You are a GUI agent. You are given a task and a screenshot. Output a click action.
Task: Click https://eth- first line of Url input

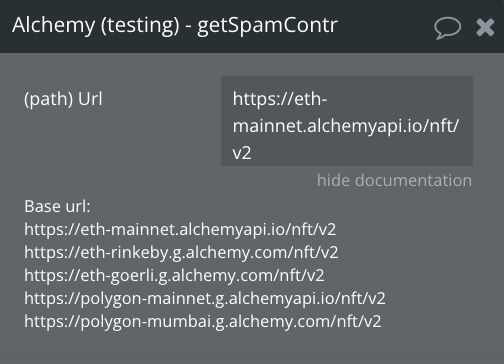tap(280, 99)
